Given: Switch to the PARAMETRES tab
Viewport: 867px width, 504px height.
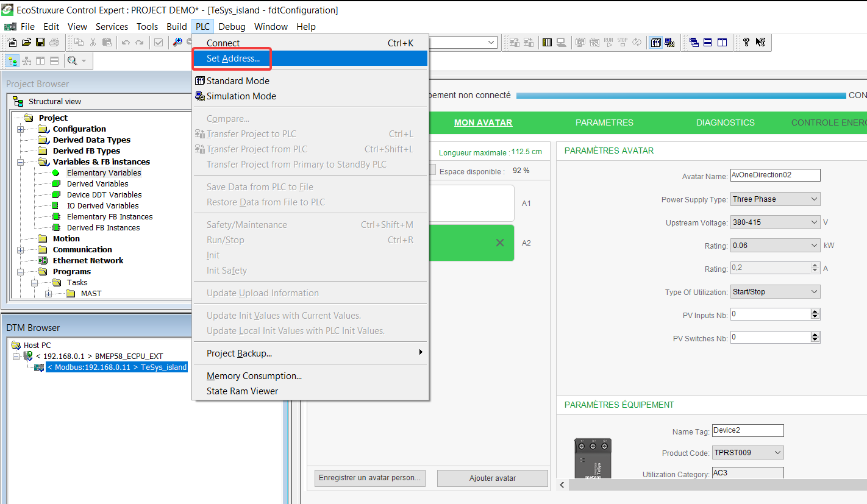Looking at the screenshot, I should pos(604,122).
